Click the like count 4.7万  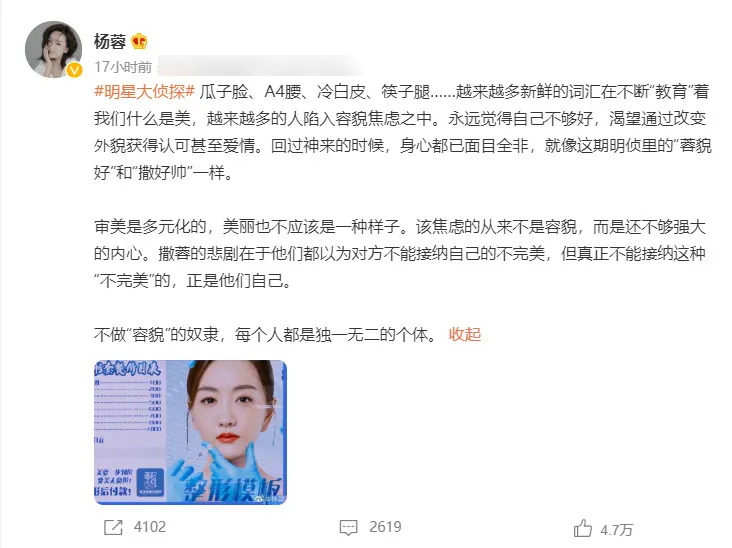coord(616,530)
